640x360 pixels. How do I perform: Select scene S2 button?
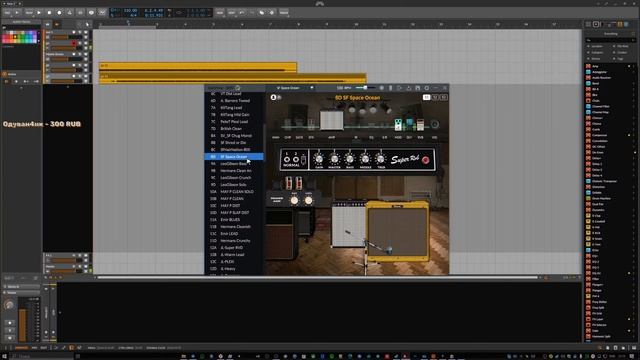point(436,97)
